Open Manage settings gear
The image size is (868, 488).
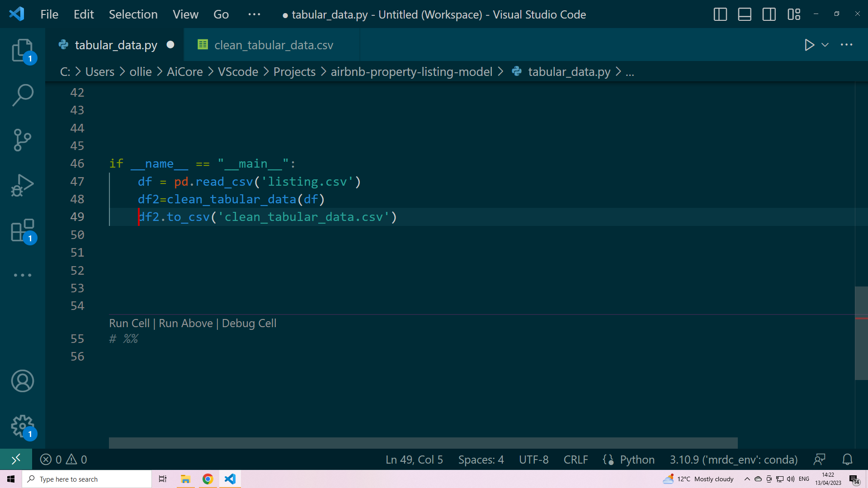click(22, 426)
